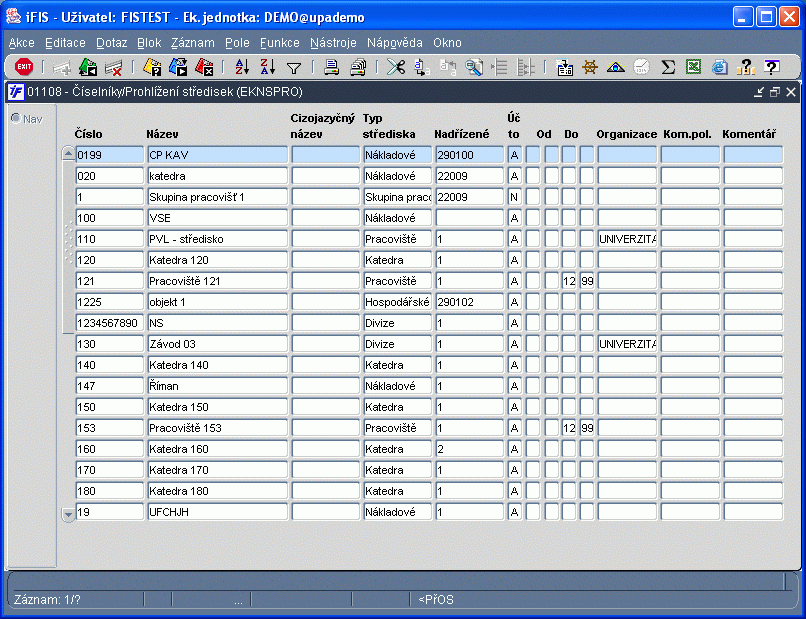Image resolution: width=806 pixels, height=619 pixels.
Task: Open the Editace menu
Action: pyautogui.click(x=65, y=43)
